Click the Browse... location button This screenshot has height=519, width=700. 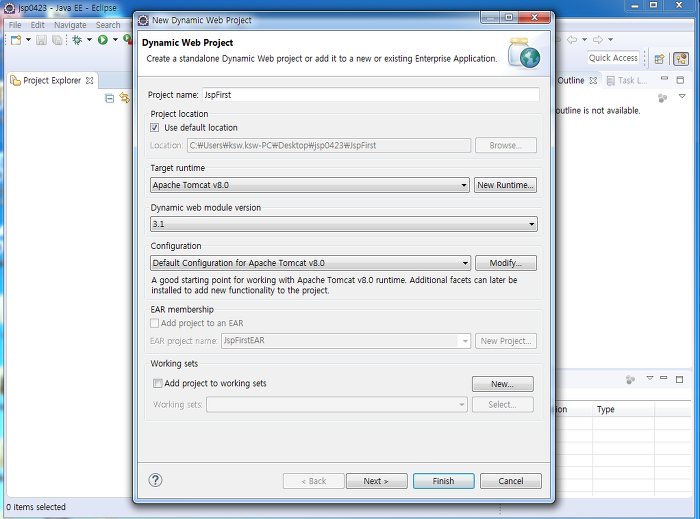506,145
